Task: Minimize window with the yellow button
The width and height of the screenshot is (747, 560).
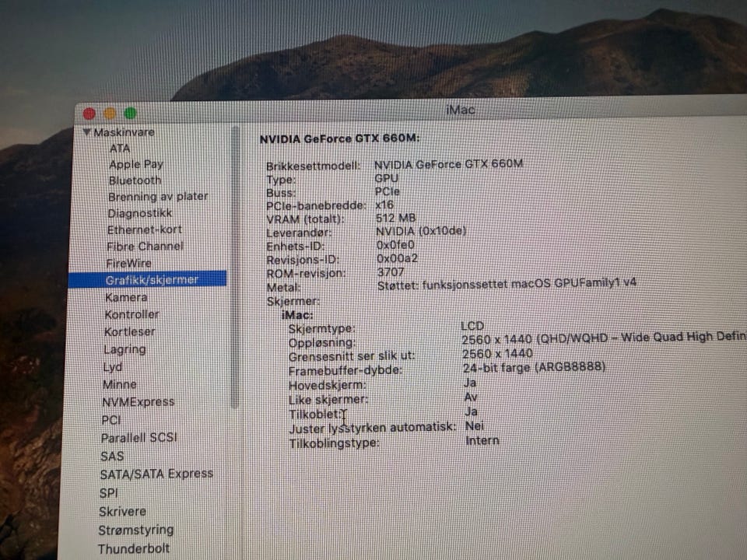Action: coord(110,114)
